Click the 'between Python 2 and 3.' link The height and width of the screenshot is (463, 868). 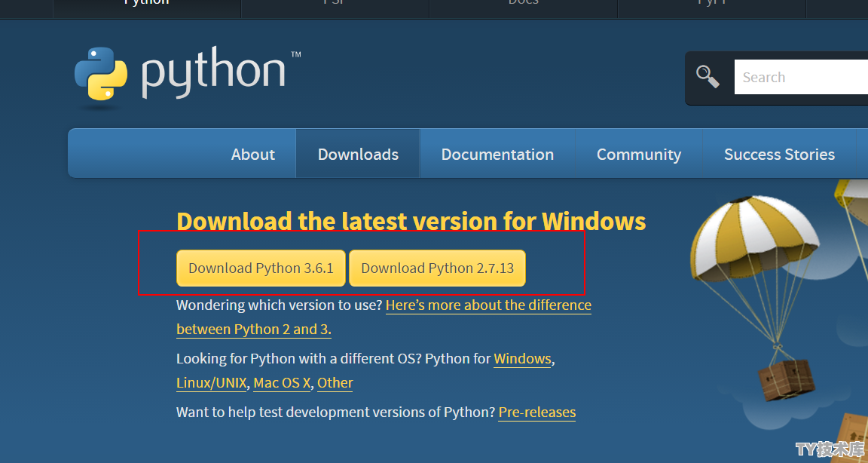(x=253, y=329)
